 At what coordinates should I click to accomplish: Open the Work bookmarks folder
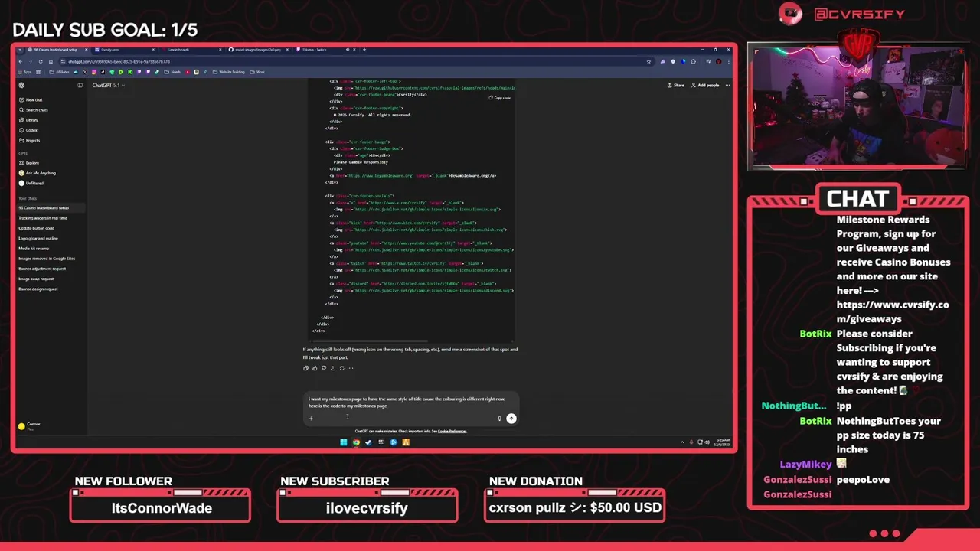257,72
